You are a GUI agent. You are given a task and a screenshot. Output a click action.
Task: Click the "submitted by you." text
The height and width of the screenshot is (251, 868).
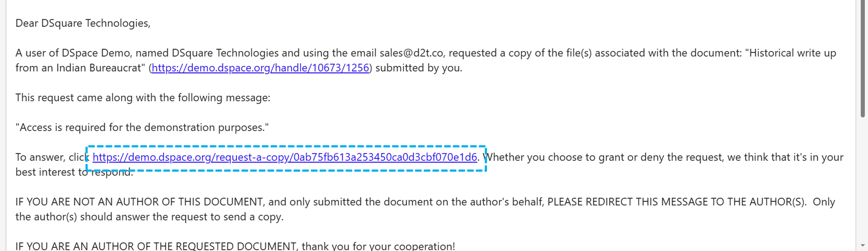(x=418, y=68)
